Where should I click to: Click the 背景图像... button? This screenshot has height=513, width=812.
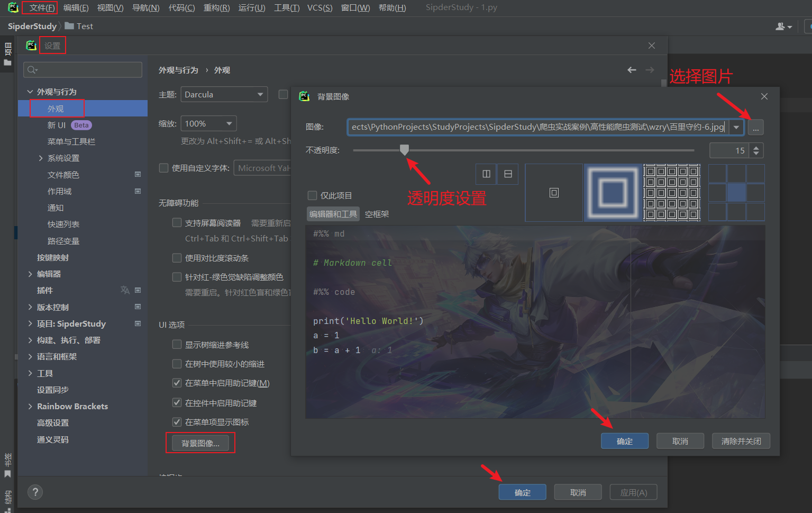[200, 443]
